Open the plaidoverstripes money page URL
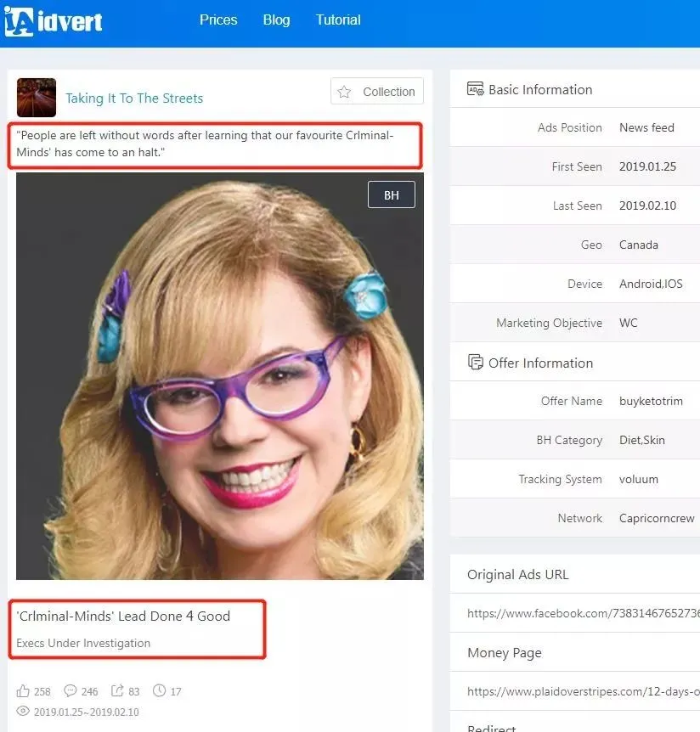700x732 pixels. pyautogui.click(x=584, y=691)
